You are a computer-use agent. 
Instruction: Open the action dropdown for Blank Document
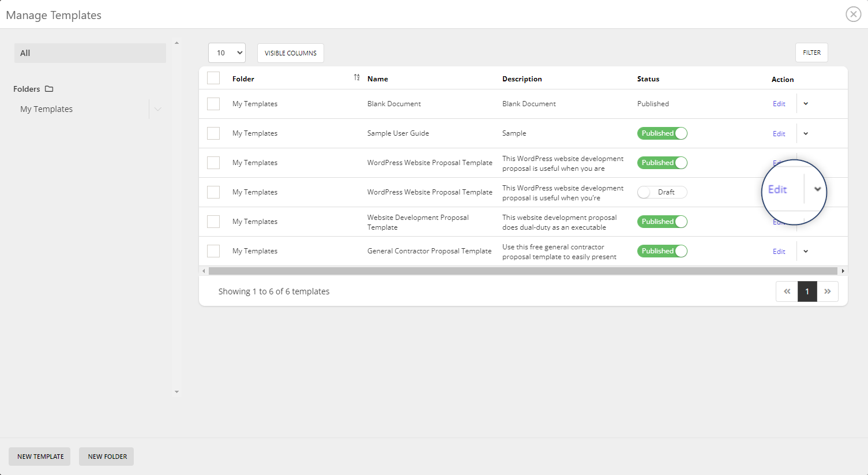pos(806,103)
